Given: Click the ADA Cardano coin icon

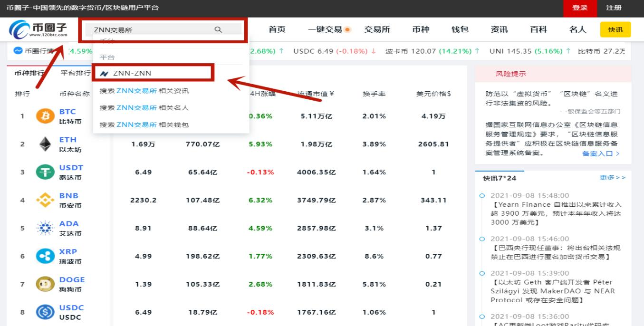Looking at the screenshot, I should 45,228.
